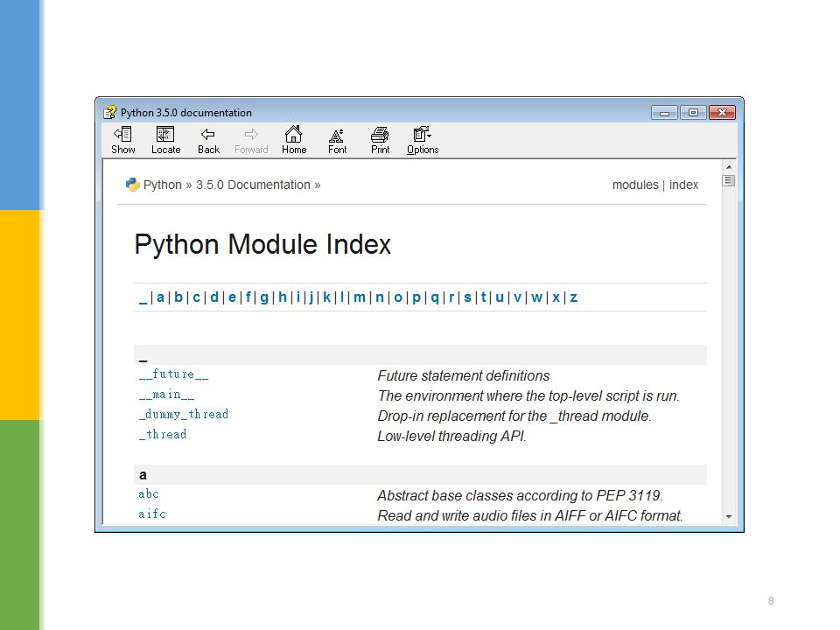This screenshot has width=840, height=630.
Task: Follow the 3.5.0 Documentation breadcrumb link
Action: (x=253, y=185)
